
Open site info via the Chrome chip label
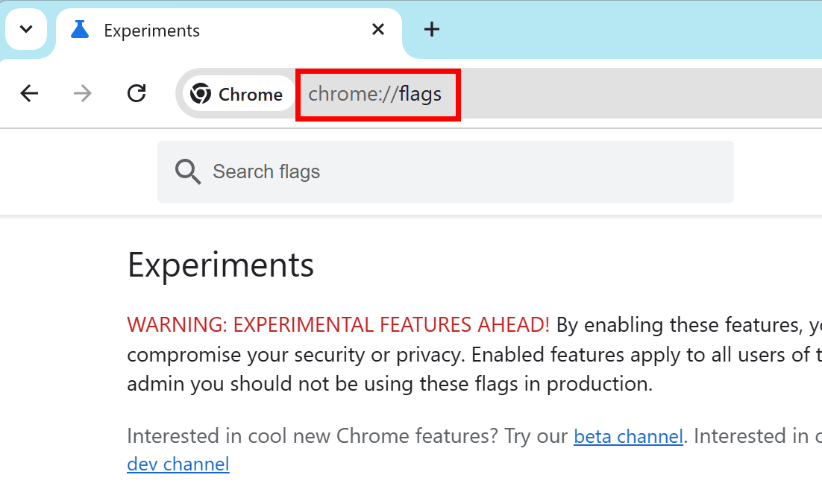tap(250, 95)
